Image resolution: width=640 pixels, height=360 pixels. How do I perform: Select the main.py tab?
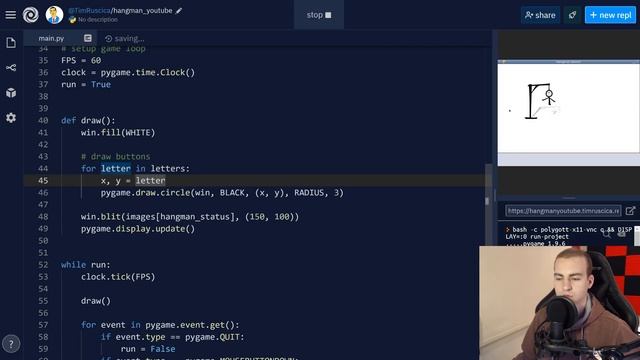point(51,38)
